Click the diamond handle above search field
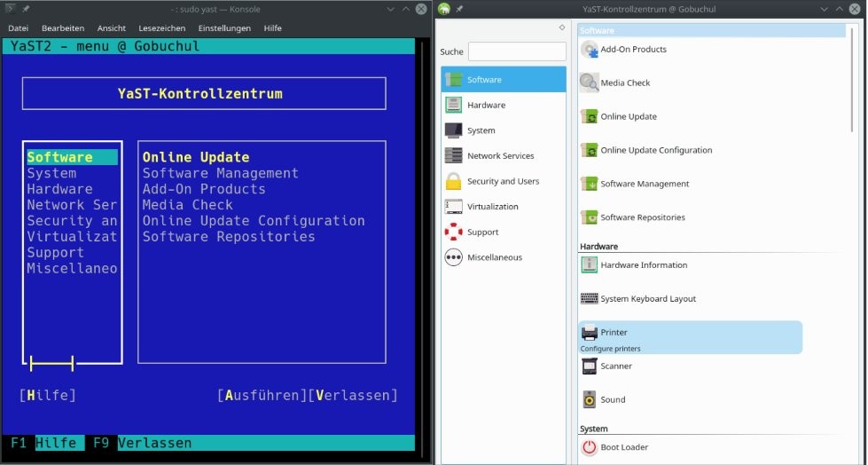The width and height of the screenshot is (868, 465). click(562, 28)
